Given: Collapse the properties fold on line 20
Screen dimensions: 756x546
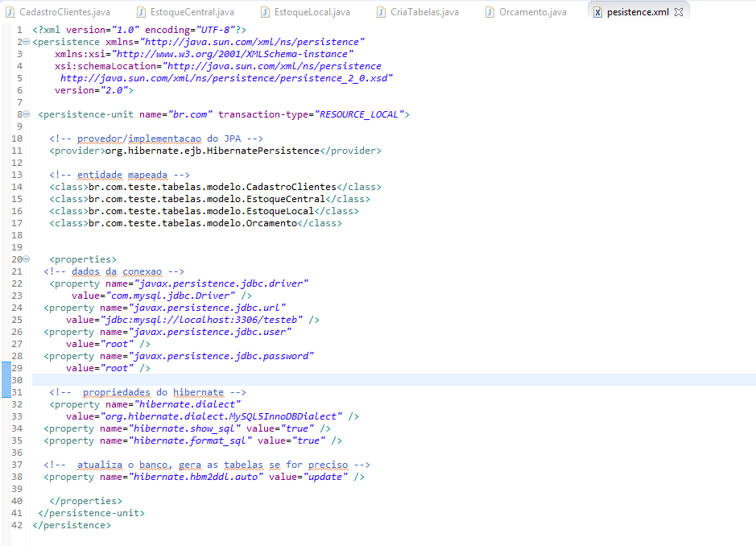Looking at the screenshot, I should pos(27,259).
